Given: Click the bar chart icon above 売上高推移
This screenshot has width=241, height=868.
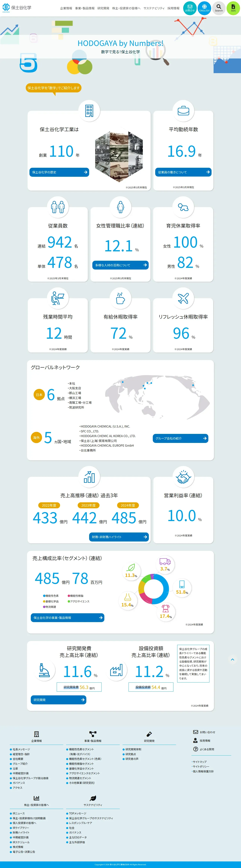Looking at the screenshot, I should point(89,477).
